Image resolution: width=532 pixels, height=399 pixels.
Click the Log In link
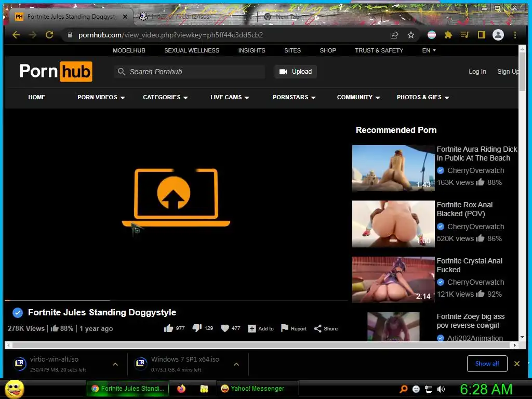click(x=477, y=72)
